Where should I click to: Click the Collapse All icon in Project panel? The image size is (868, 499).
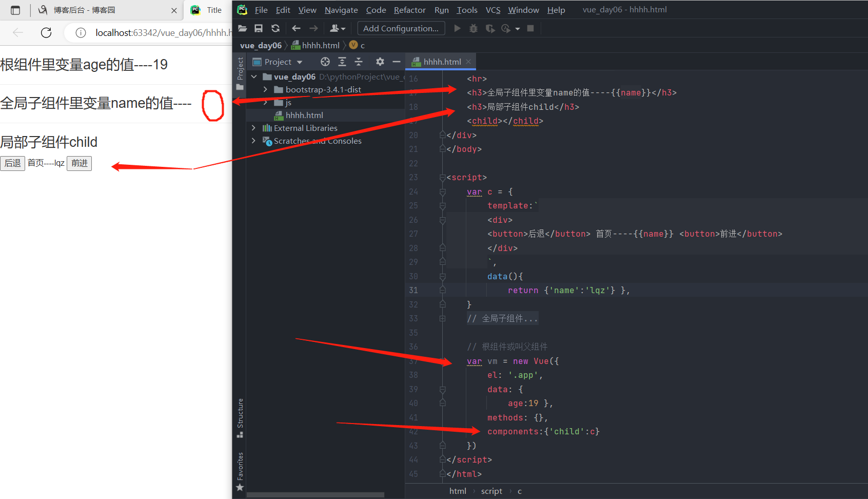point(359,62)
